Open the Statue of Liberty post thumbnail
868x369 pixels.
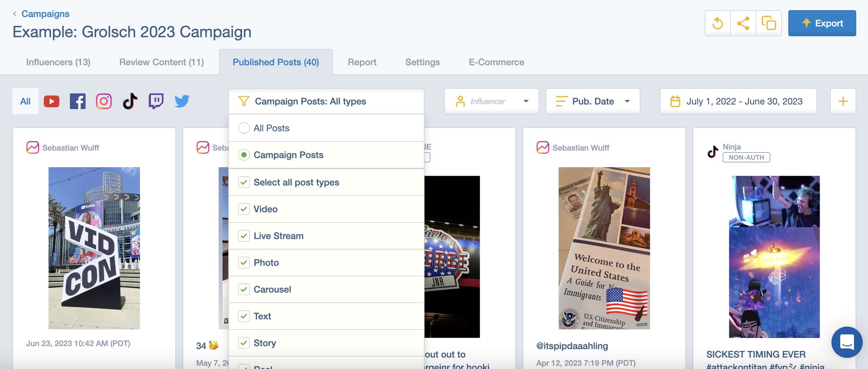604,248
